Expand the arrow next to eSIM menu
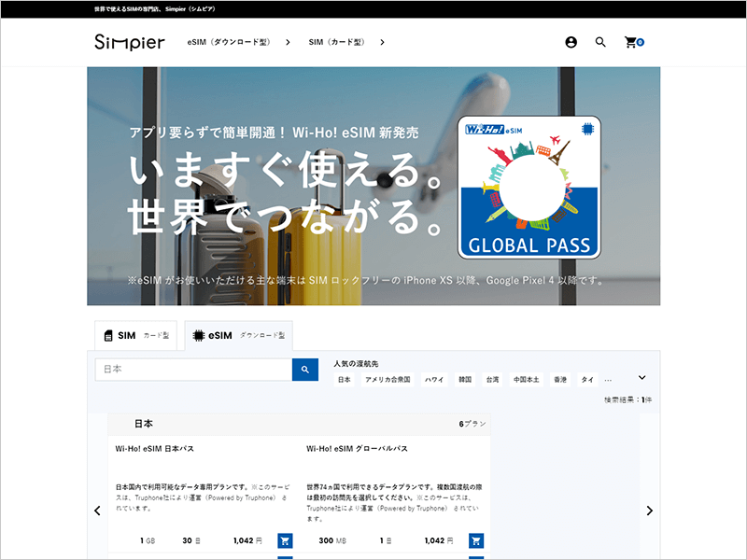Image resolution: width=747 pixels, height=560 pixels. point(288,42)
